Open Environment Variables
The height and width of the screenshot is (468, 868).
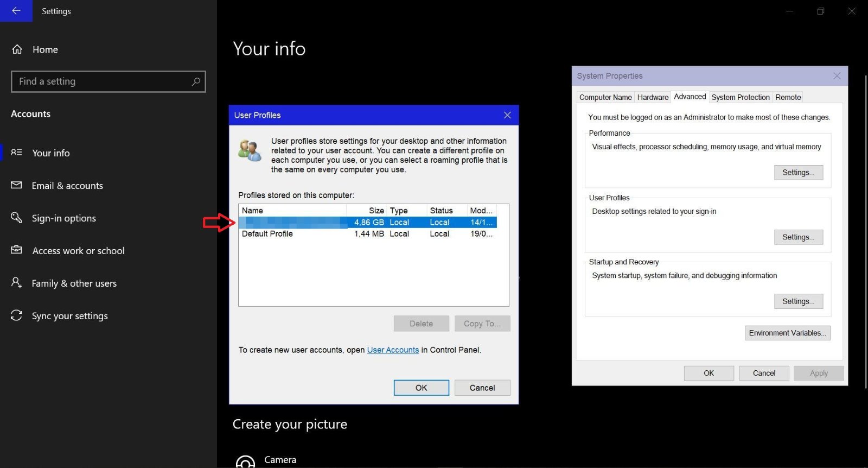pyautogui.click(x=787, y=333)
